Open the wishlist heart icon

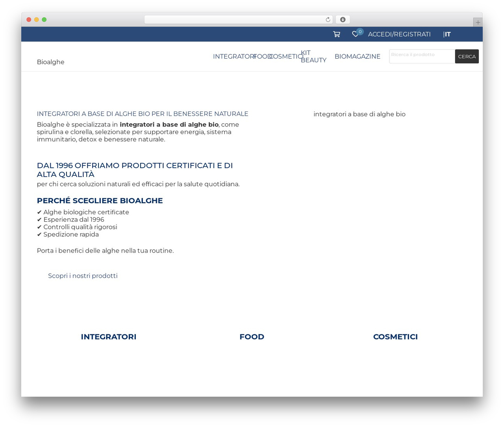355,34
